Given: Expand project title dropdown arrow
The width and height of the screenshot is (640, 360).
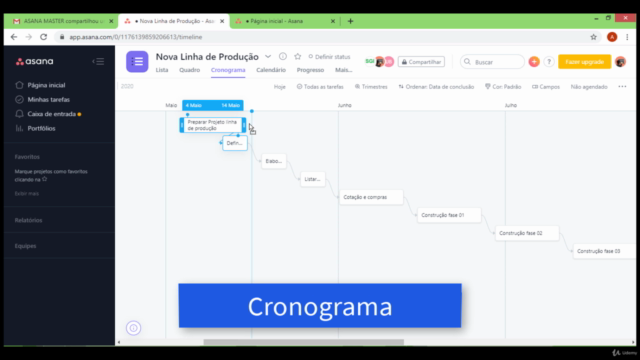Looking at the screenshot, I should click(x=268, y=56).
